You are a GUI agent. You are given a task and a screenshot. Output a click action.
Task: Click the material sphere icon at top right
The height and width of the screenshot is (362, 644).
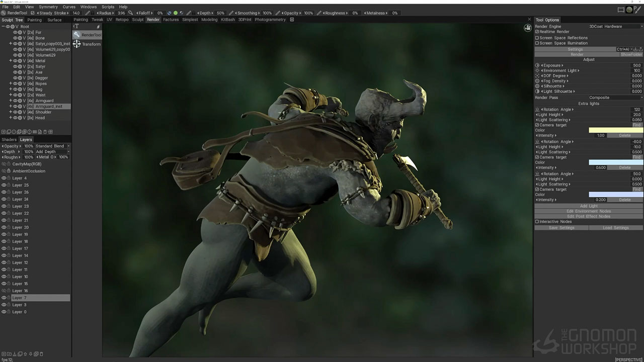click(629, 10)
